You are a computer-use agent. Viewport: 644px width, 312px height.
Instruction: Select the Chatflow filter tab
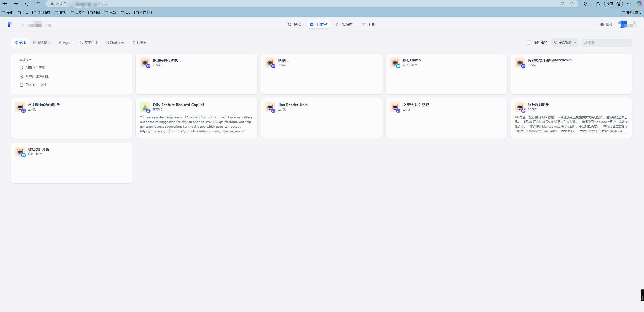coord(115,43)
